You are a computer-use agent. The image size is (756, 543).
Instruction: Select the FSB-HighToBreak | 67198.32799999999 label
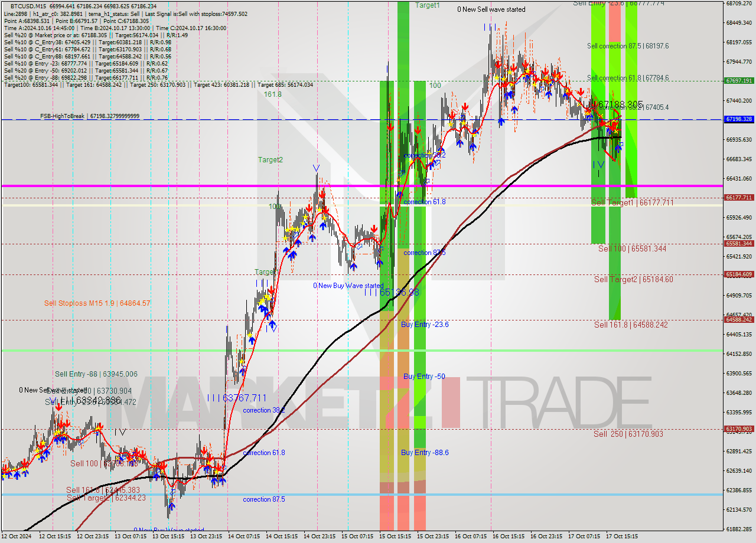click(90, 116)
